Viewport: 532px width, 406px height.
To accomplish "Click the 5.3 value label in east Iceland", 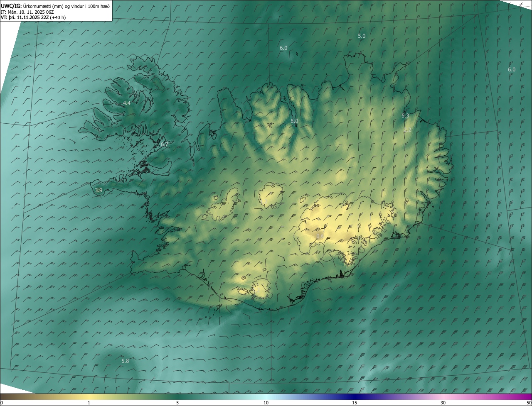I will [405, 116].
